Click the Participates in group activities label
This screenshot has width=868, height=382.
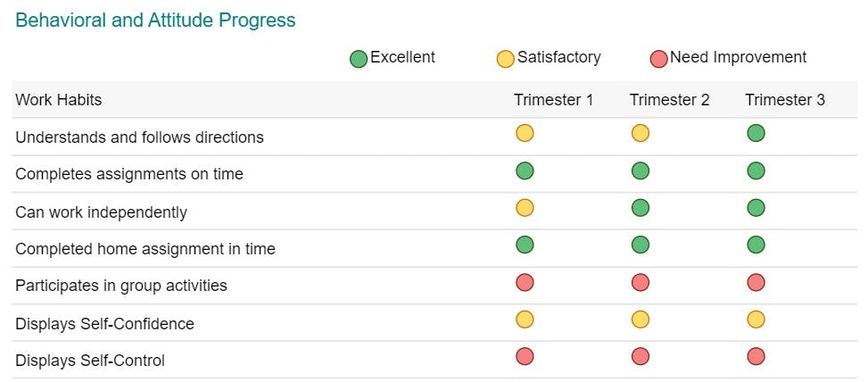pos(121,286)
